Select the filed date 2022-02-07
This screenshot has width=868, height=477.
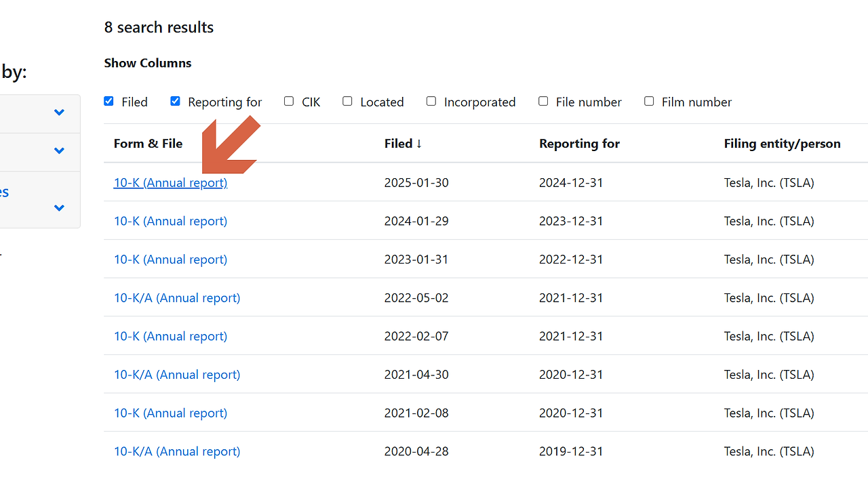416,336
